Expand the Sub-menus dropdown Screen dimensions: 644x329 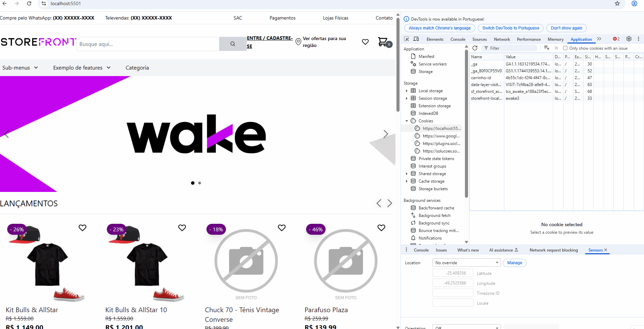coord(20,68)
